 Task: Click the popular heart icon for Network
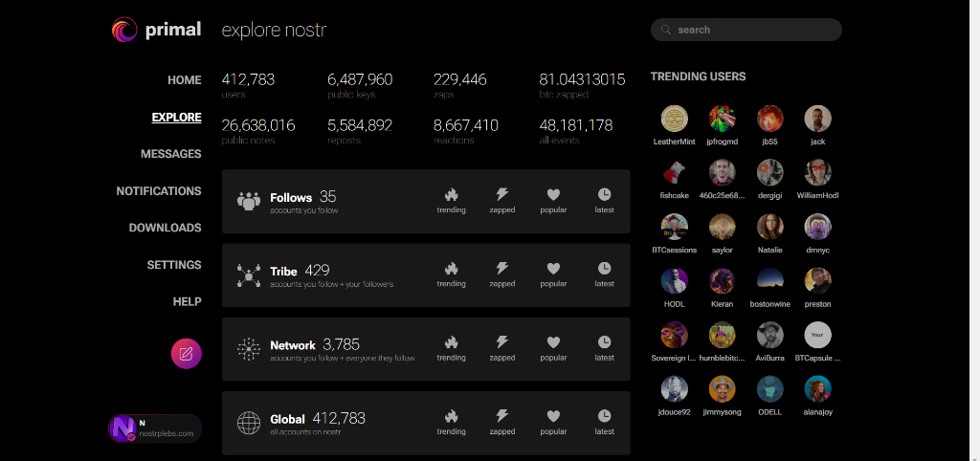553,342
